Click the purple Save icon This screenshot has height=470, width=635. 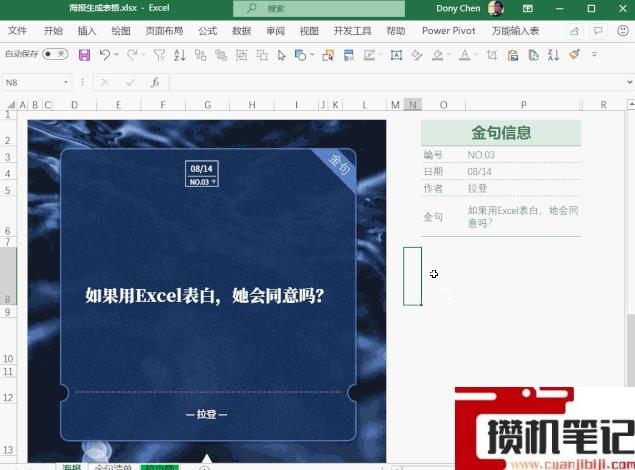(84, 55)
